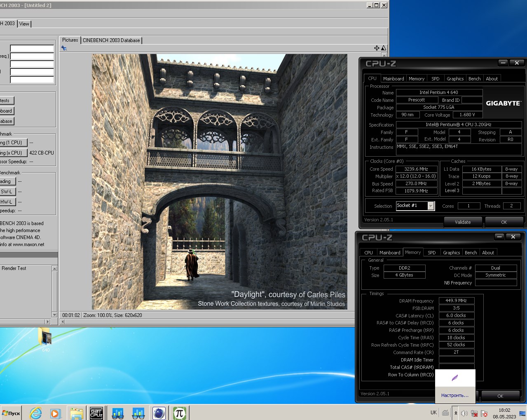Click the Super PI taskbar icon
Image resolution: width=527 pixels, height=420 pixels.
tap(180, 413)
